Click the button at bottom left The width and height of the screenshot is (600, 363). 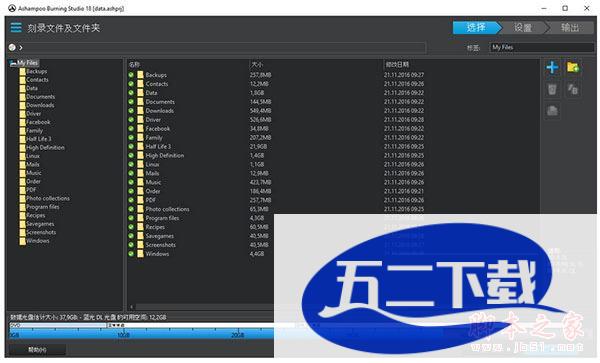(38, 350)
